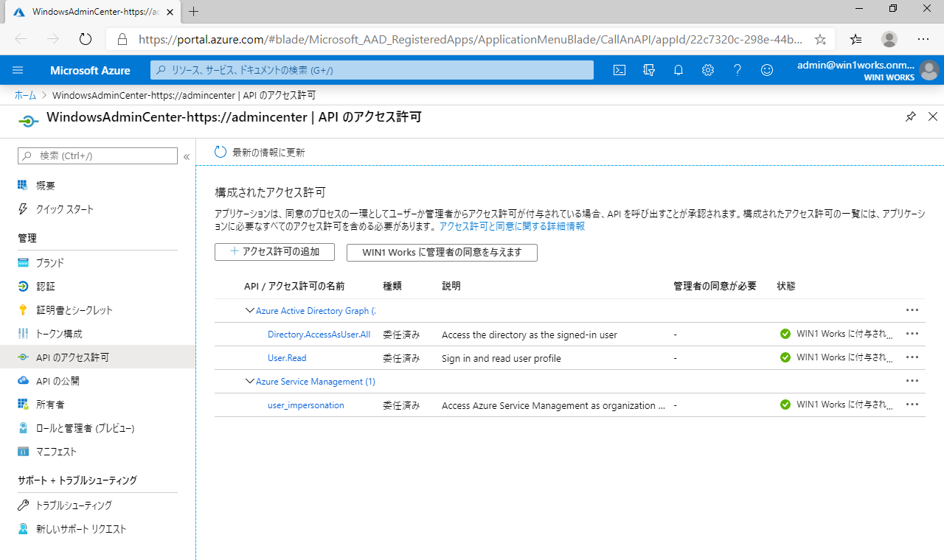Open the notifications bell
The width and height of the screenshot is (944, 560).
678,70
